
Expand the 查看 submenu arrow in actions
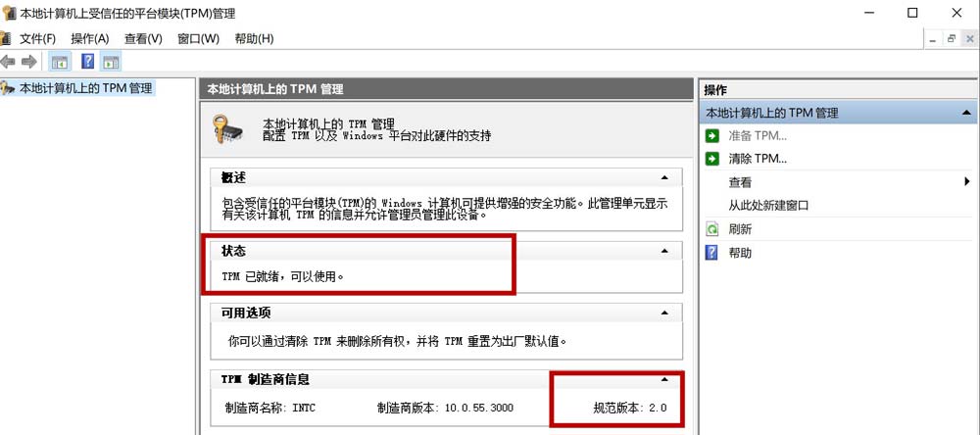tap(967, 182)
